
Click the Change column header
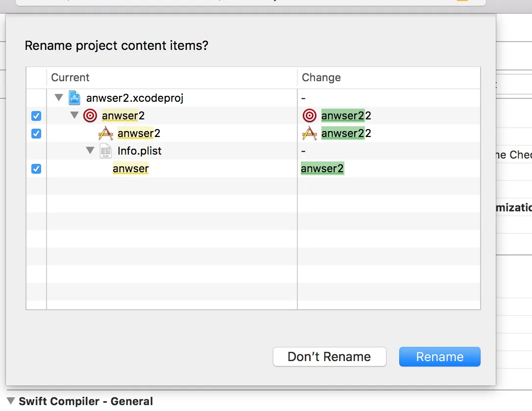pyautogui.click(x=321, y=78)
